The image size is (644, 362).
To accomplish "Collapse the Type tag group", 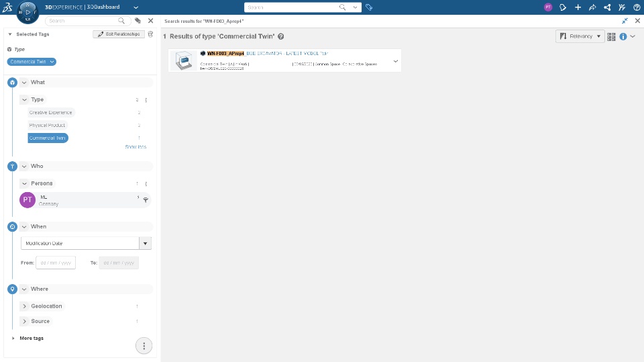I will pos(25,99).
